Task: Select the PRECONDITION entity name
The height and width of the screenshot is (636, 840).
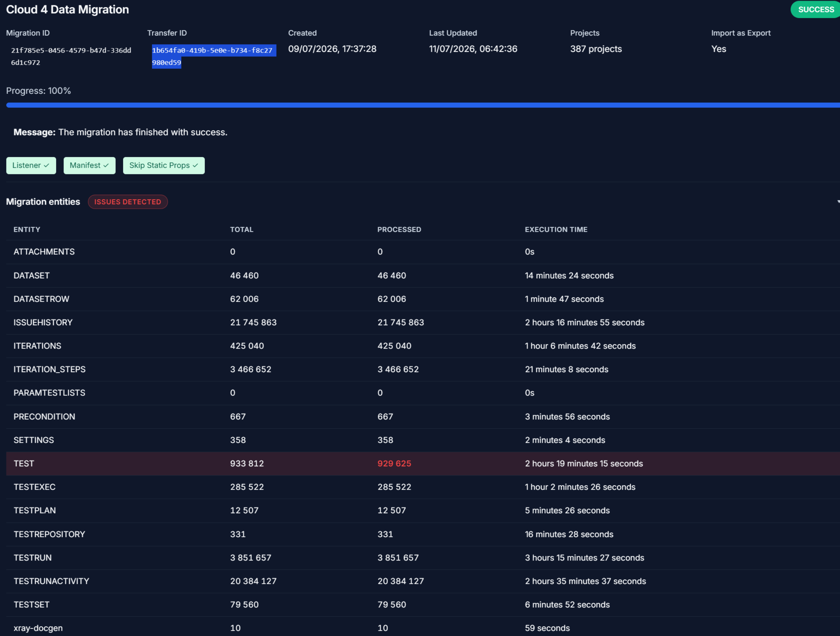Action: point(44,417)
